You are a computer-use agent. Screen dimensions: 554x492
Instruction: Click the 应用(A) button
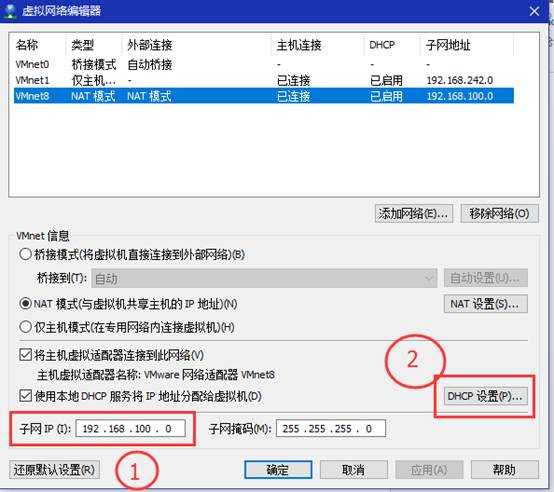pos(429,470)
